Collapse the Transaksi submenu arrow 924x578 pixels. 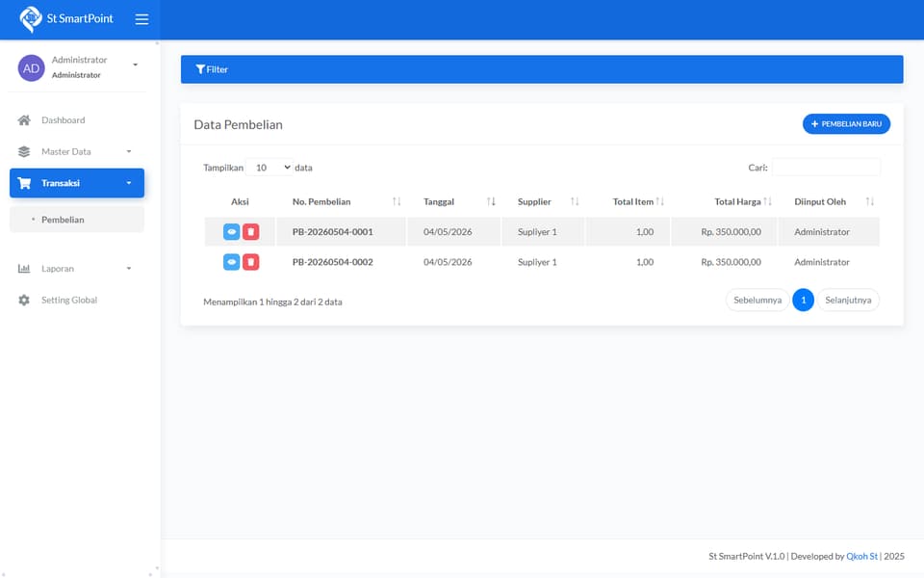coord(129,183)
